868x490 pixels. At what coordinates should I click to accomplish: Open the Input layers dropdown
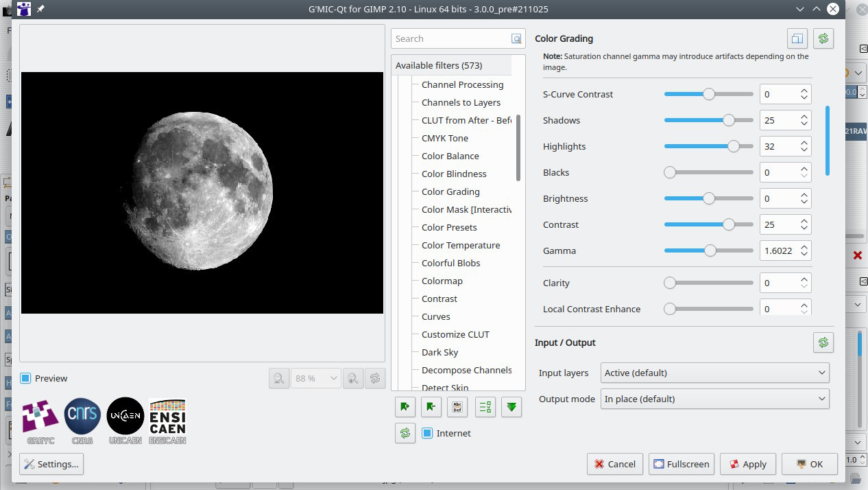714,373
